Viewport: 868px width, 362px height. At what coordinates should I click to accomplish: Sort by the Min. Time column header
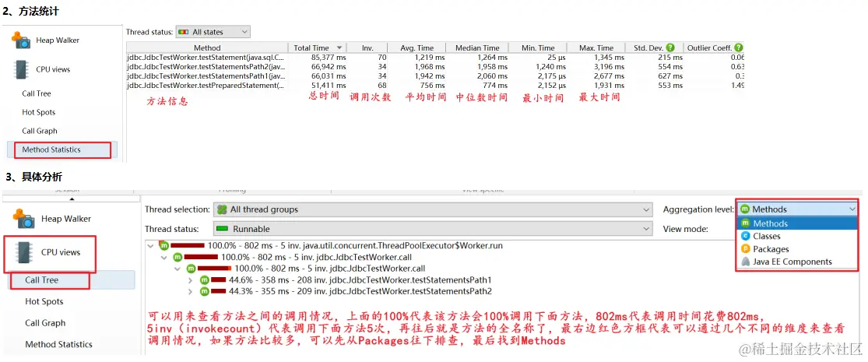click(x=537, y=47)
